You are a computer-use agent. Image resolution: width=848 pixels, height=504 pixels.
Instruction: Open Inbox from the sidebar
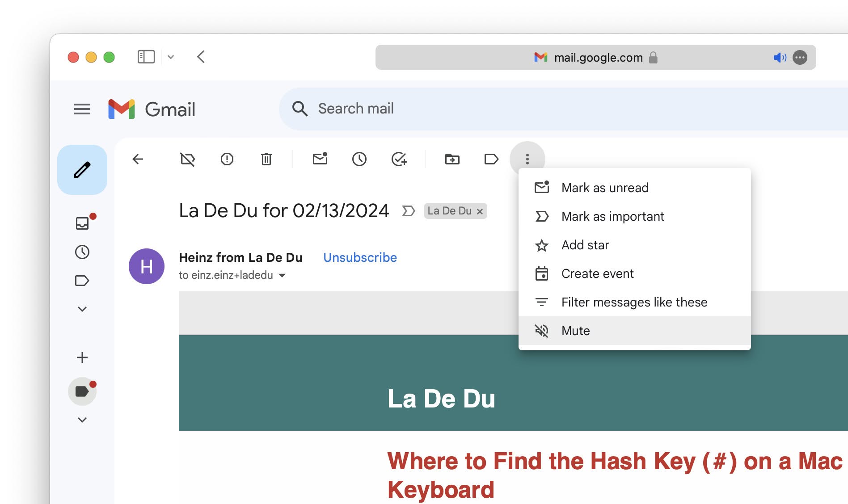pyautogui.click(x=82, y=223)
